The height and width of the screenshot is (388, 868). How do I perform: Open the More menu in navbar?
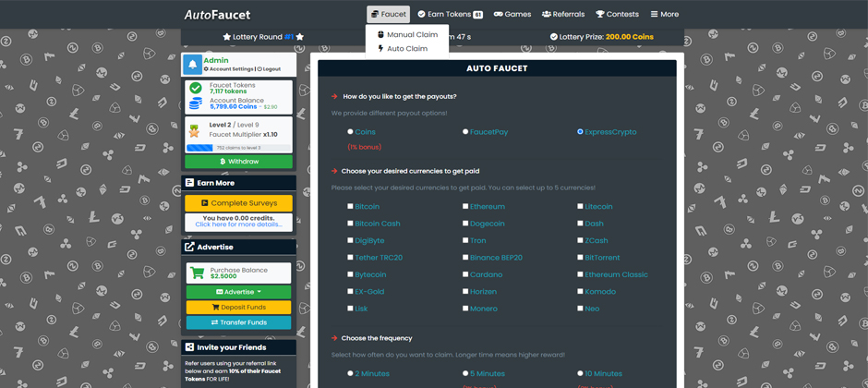point(664,14)
